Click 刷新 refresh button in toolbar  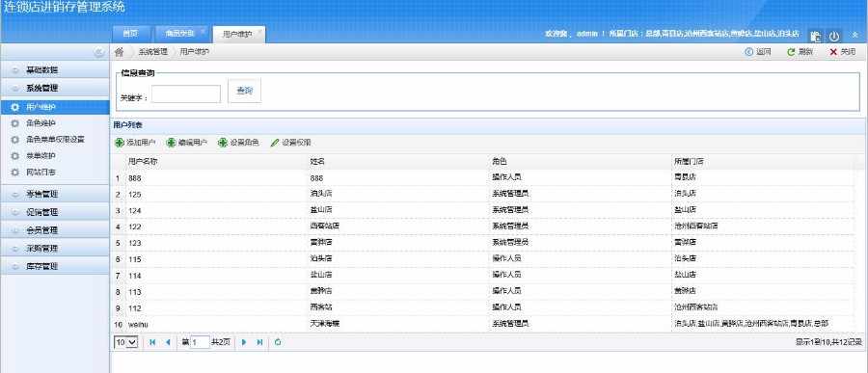coord(800,52)
